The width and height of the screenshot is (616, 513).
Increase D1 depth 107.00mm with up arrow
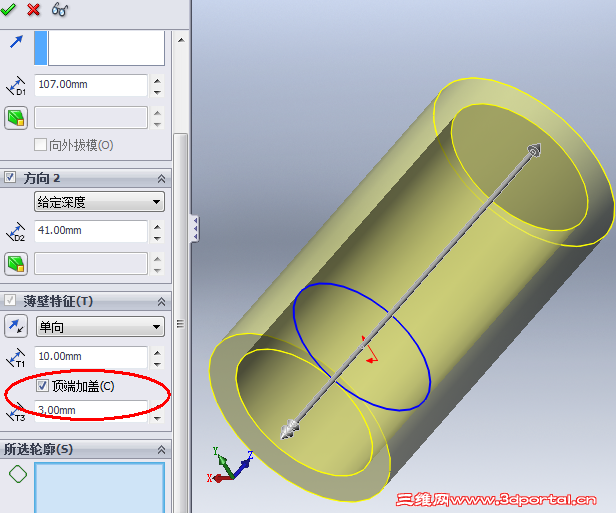click(x=158, y=81)
